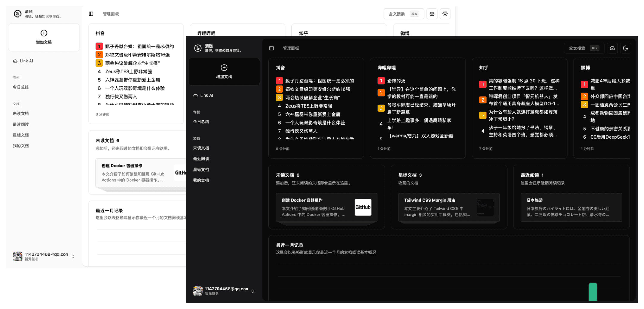Expand account chevron in light window sidebar
The width and height of the screenshot is (644, 309).
73,257
